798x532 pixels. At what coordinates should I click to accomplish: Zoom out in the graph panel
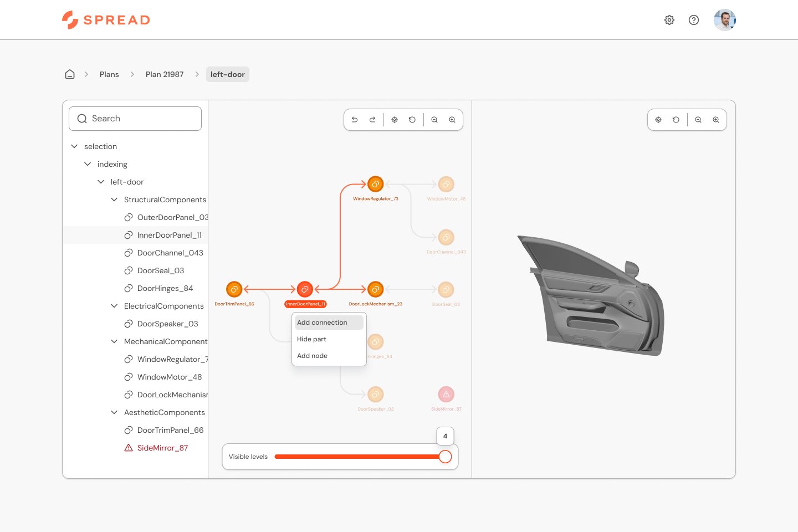(x=434, y=120)
